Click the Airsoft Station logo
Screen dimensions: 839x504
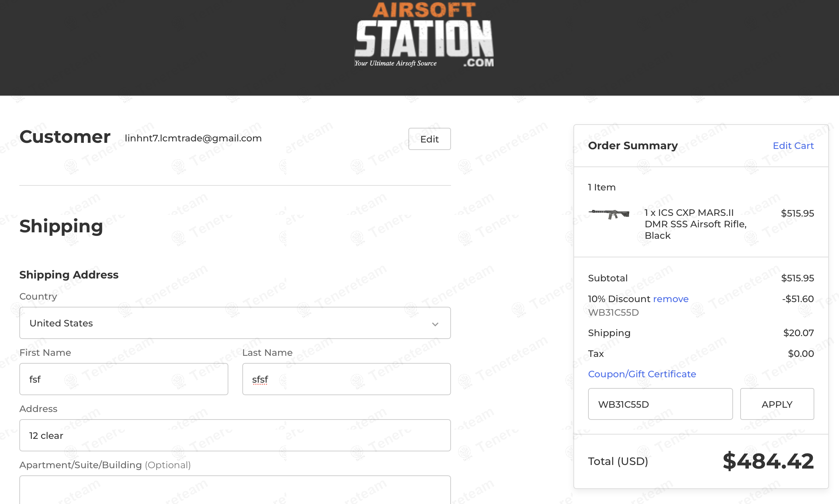(x=424, y=35)
